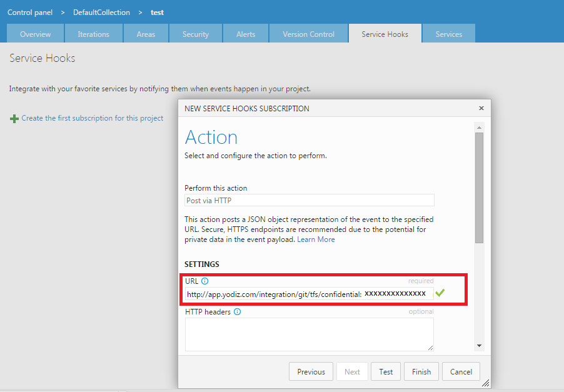Open the Security tab
Viewport: 564px width, 392px height.
tap(196, 34)
